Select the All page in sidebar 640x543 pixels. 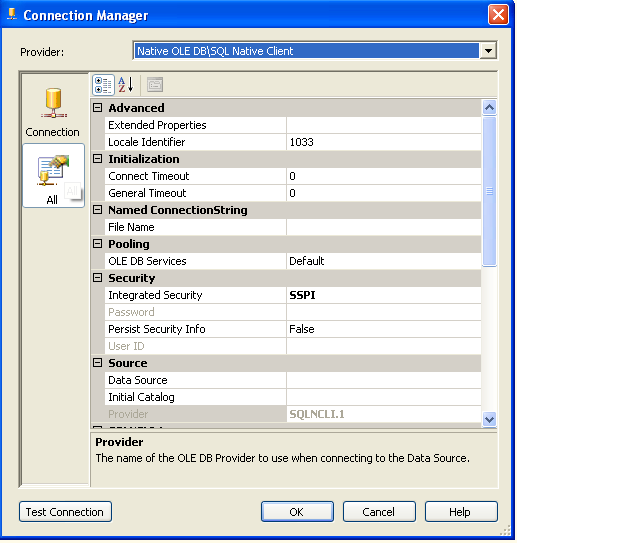pyautogui.click(x=53, y=176)
